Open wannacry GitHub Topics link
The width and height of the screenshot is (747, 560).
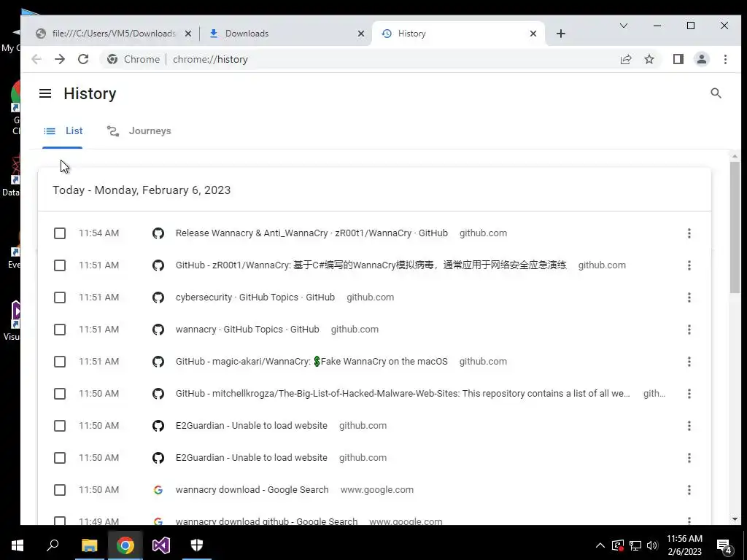[247, 330]
